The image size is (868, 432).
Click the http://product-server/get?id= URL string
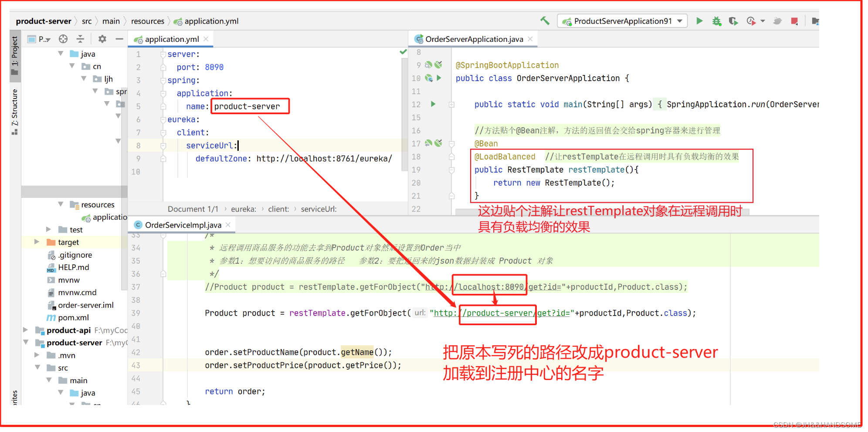point(502,313)
